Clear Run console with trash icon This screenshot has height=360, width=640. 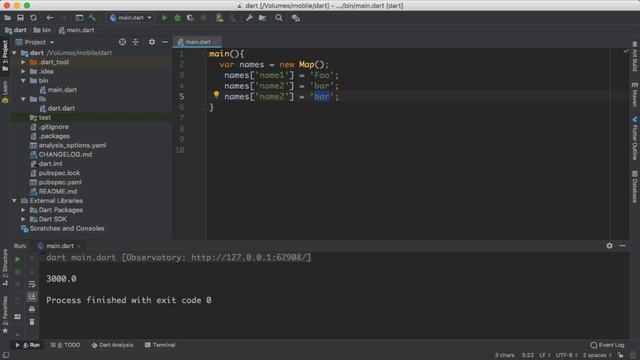(32, 322)
